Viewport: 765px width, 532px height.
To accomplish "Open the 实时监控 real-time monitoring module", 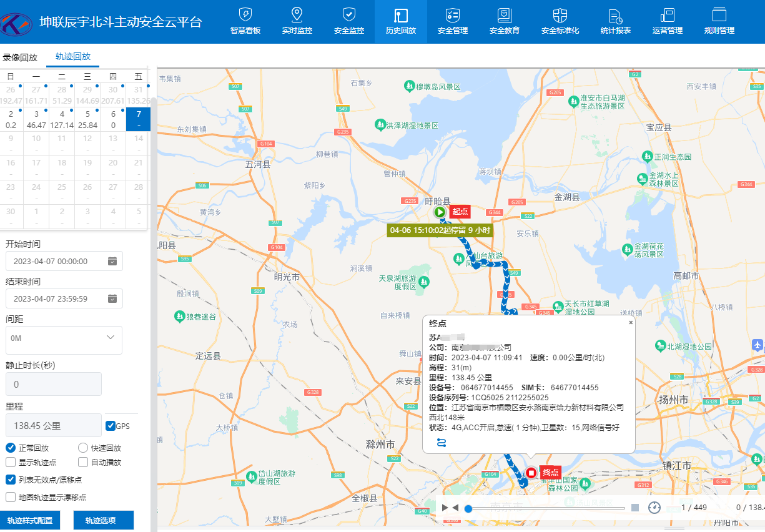I will 297,21.
